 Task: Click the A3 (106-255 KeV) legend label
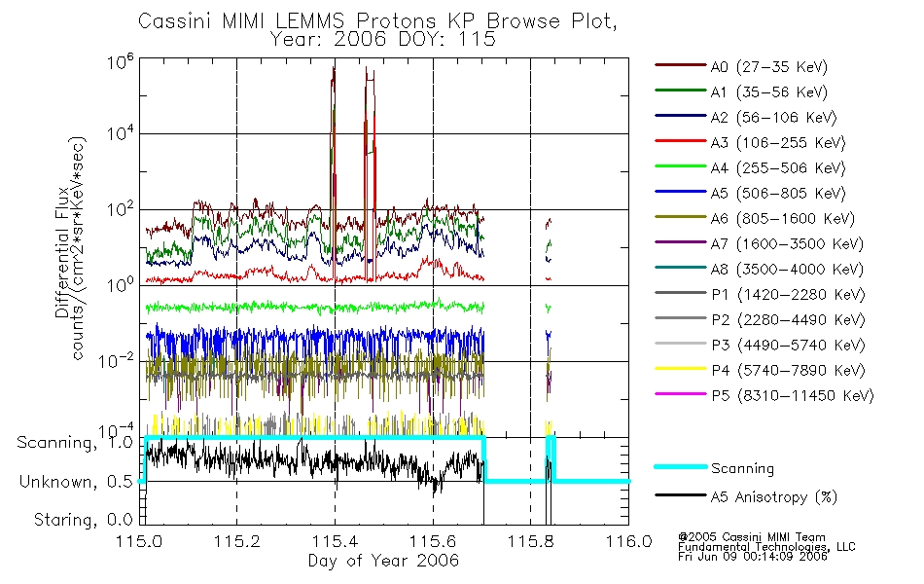777,143
